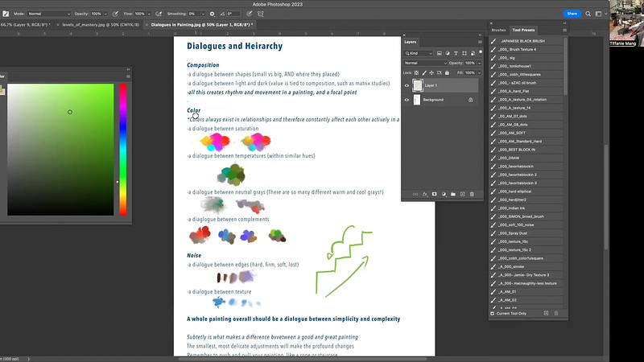Switch to the Brushes tab

[x=498, y=30]
